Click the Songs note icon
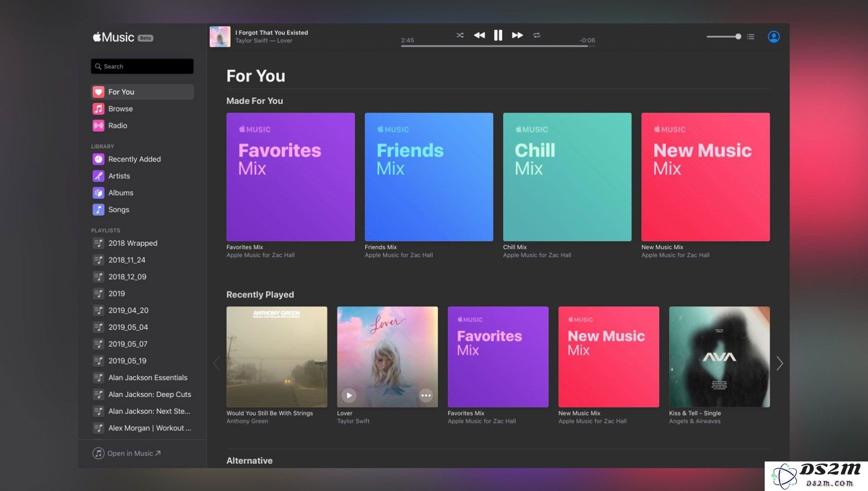868x491 pixels. pos(99,210)
